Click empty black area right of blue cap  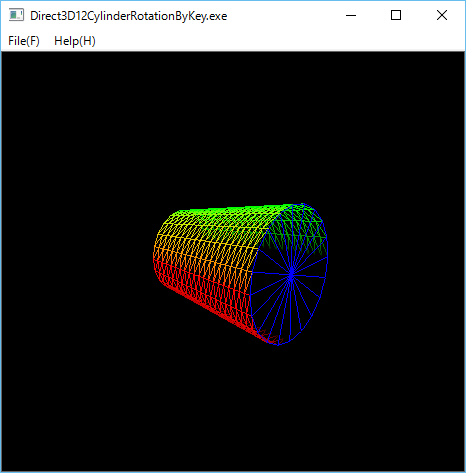(x=397, y=273)
